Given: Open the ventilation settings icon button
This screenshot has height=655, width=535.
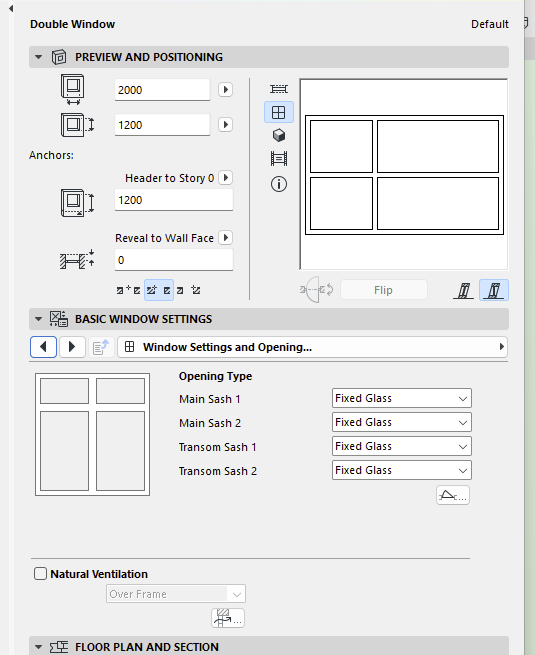Looking at the screenshot, I should point(228,618).
